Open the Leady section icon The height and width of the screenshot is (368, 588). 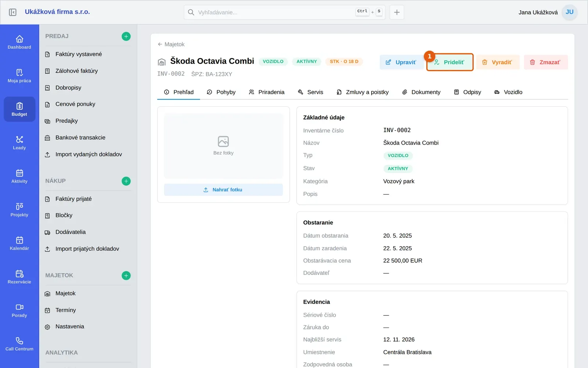[19, 139]
